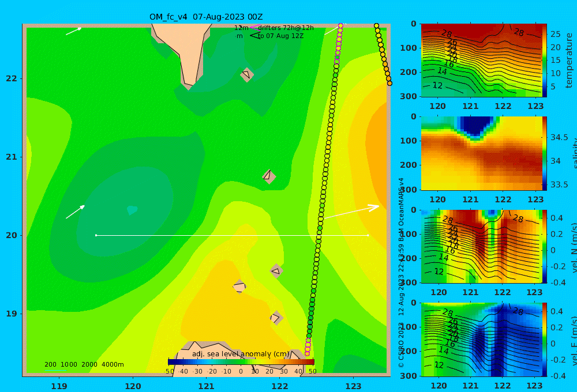Click the '25' tick on temperature colorbar

(555, 34)
